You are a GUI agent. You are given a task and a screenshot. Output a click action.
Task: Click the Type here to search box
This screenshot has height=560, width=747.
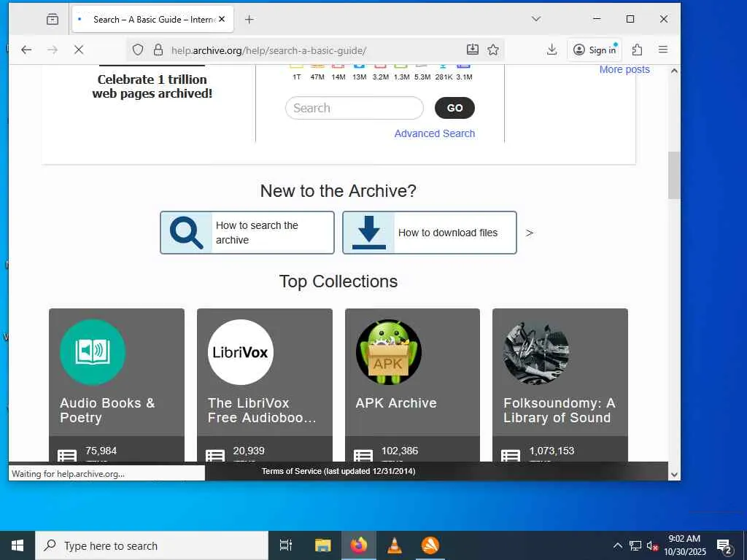[152, 545]
